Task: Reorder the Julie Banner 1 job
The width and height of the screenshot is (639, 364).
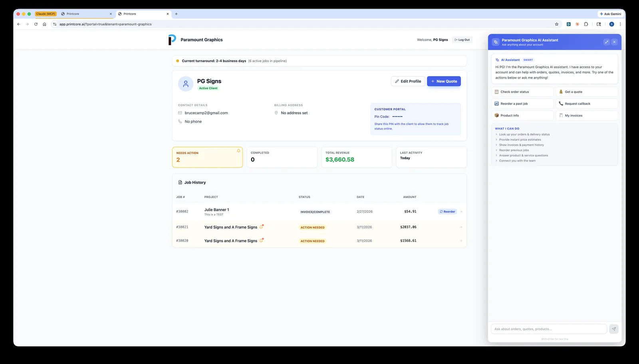Action: (x=447, y=212)
